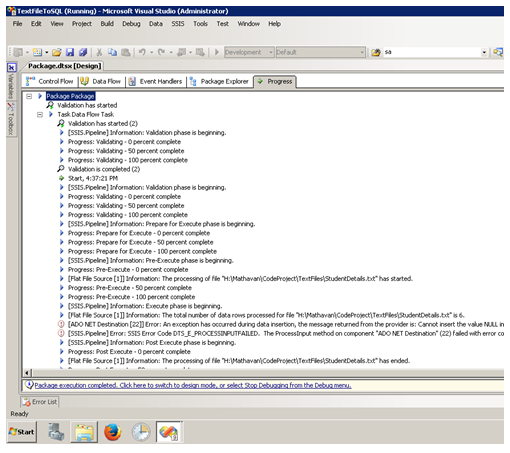Click the Paste clipboard icon
The image size is (510, 453).
coord(125,52)
